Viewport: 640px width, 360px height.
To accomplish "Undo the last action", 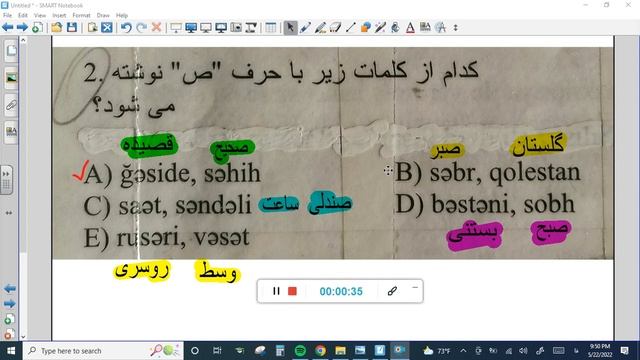I will (x=126, y=27).
